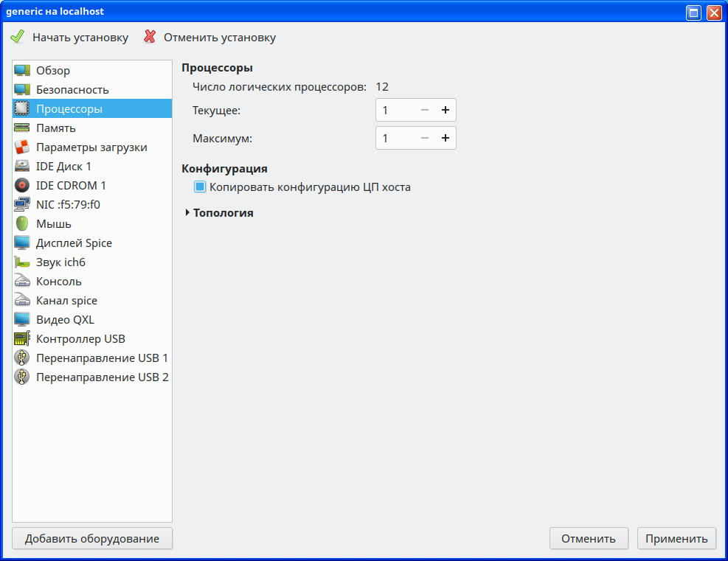Click the Отменить button

589,538
